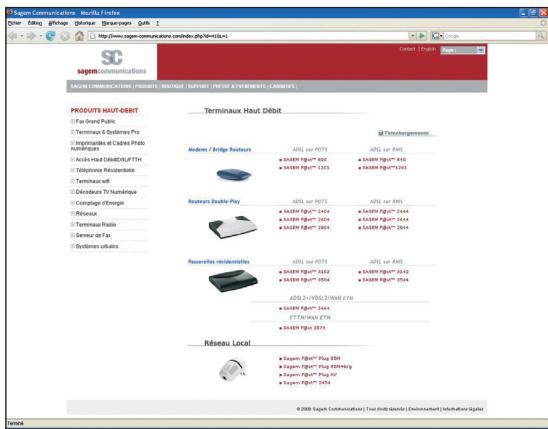Screen dimensions: 548x429
Task: Open the Affichage menu
Action: pos(58,23)
